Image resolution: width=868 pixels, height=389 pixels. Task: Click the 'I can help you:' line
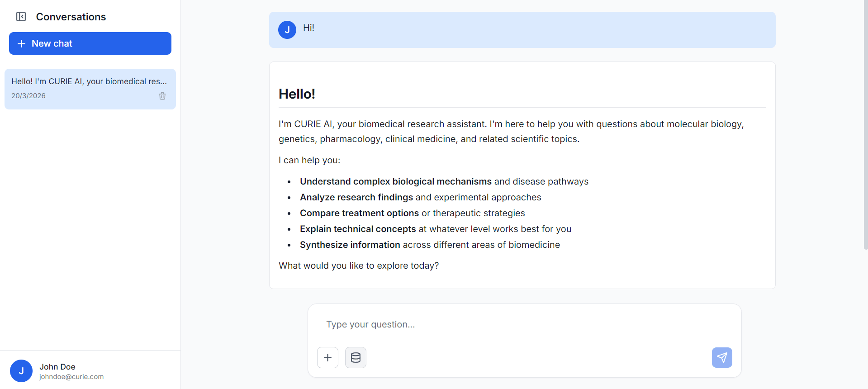tap(309, 160)
